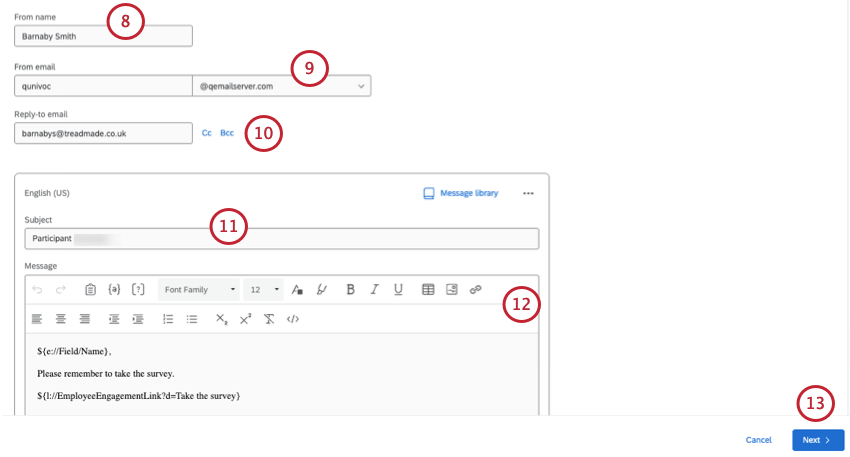
Task: Click the From email qunivoc field
Action: [x=104, y=86]
